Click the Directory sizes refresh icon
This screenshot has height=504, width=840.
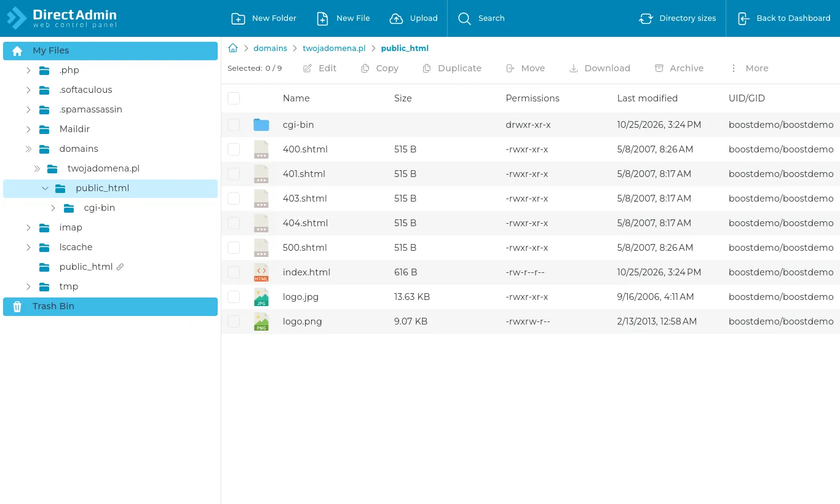point(646,18)
